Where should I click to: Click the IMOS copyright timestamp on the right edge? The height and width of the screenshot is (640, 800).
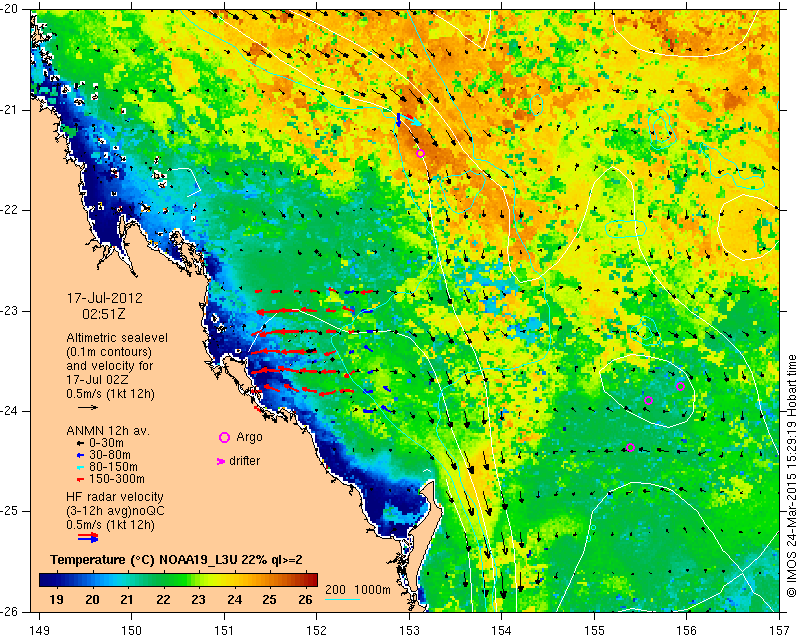click(x=792, y=476)
